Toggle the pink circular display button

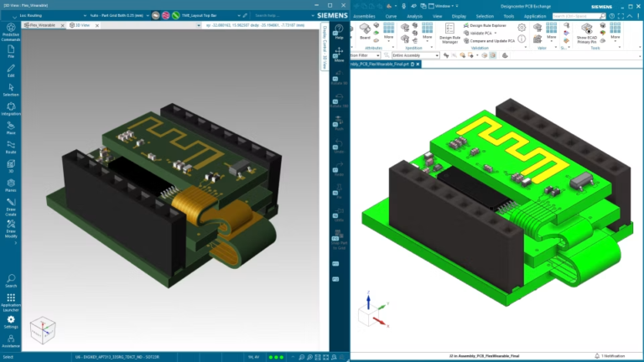(x=165, y=16)
